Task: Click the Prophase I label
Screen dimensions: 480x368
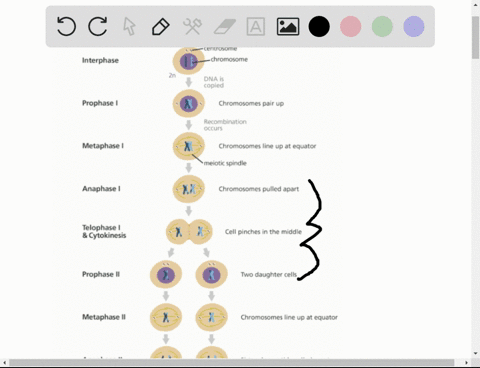Action: [100, 103]
